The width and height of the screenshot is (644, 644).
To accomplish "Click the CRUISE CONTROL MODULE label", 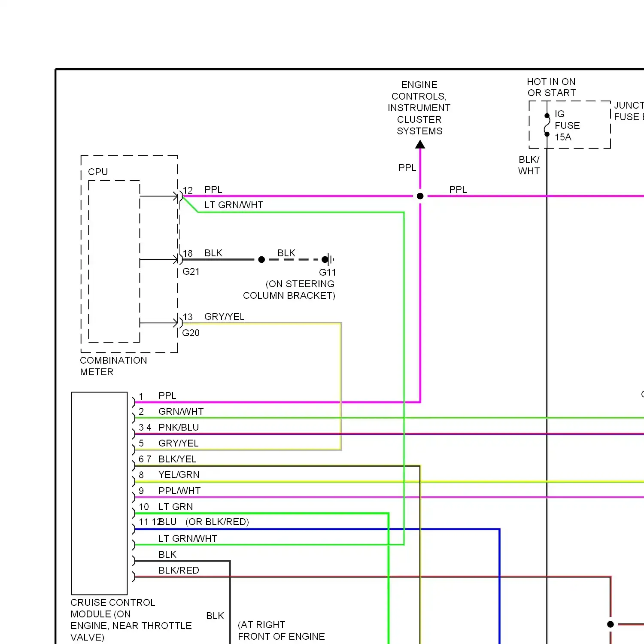I will pos(131,620).
